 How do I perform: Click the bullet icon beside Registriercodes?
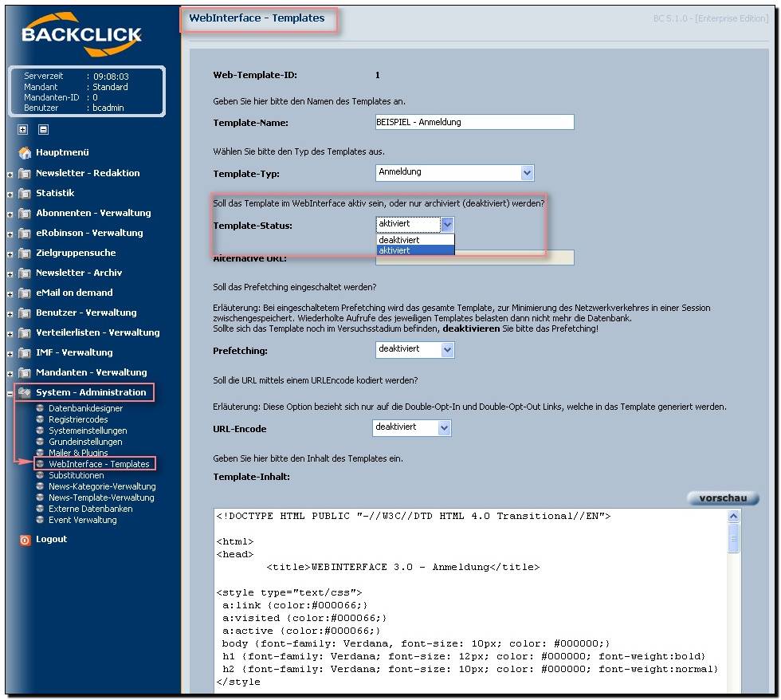tap(40, 419)
